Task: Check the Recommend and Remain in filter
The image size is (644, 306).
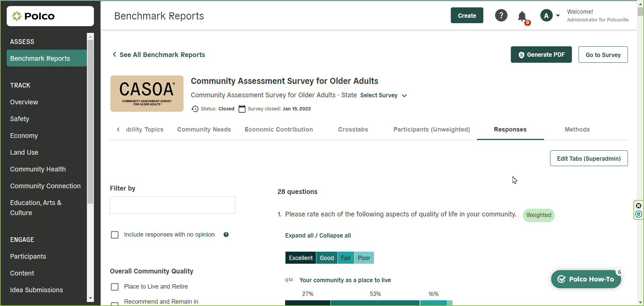Action: tap(115, 303)
